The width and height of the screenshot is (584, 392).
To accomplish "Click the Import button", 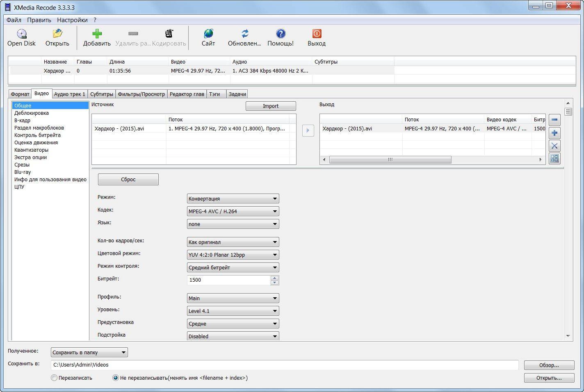I will pyautogui.click(x=271, y=106).
